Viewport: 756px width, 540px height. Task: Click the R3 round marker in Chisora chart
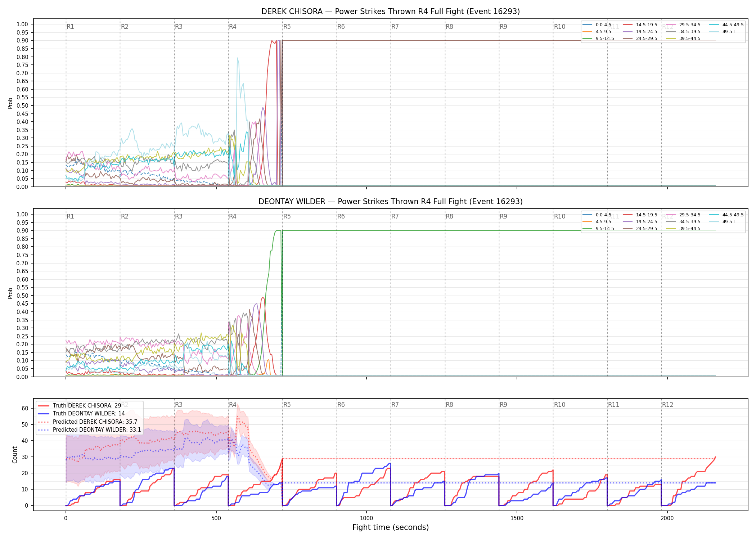pyautogui.click(x=179, y=27)
